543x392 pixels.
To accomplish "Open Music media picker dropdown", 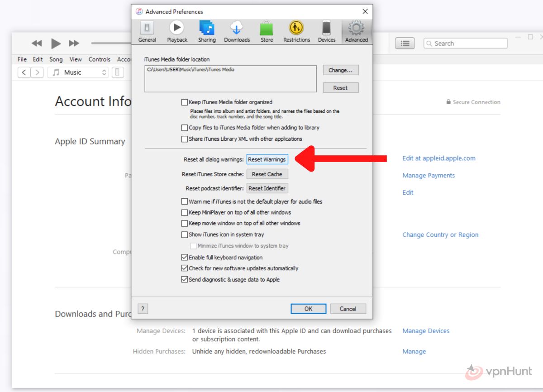I will [78, 72].
